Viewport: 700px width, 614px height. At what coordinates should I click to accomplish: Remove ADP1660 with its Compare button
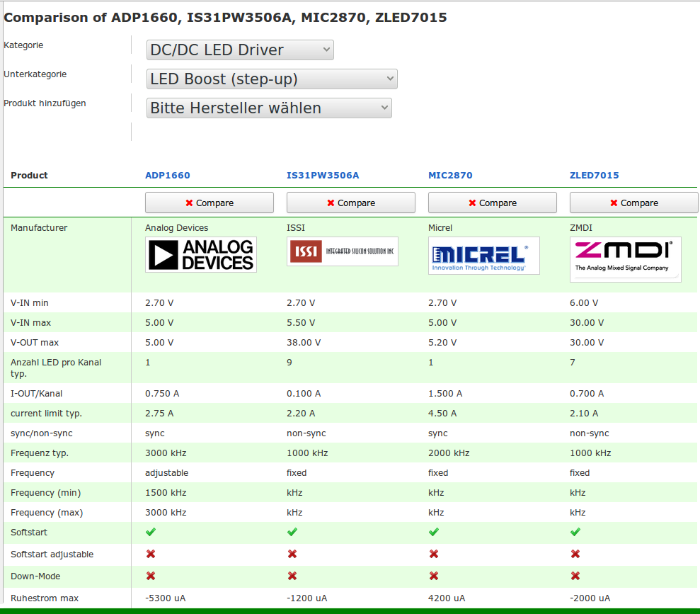(x=210, y=203)
